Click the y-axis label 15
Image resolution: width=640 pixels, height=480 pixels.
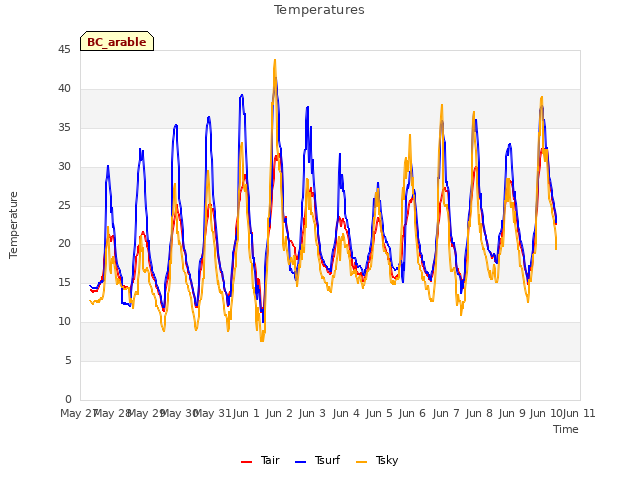[64, 282]
